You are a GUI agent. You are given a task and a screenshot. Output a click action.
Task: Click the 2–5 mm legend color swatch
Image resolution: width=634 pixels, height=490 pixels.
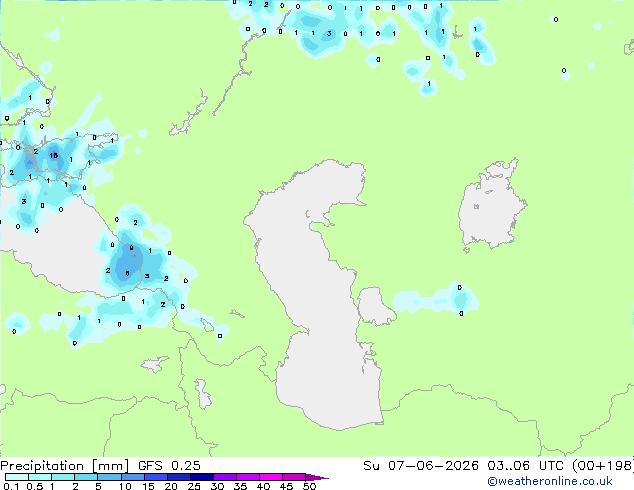[x=86, y=477]
